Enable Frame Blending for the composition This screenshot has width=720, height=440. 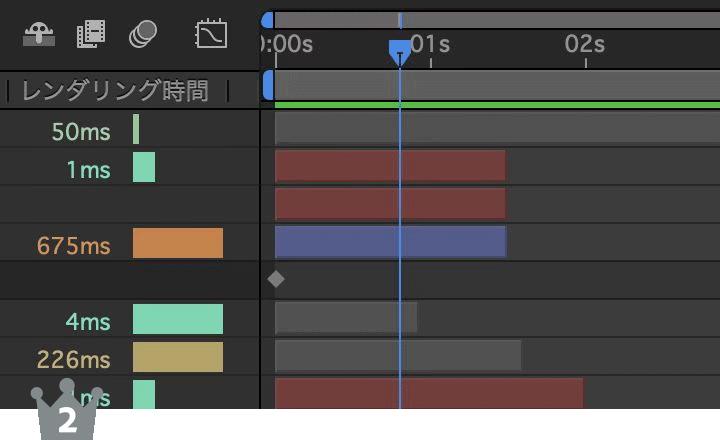click(91, 34)
